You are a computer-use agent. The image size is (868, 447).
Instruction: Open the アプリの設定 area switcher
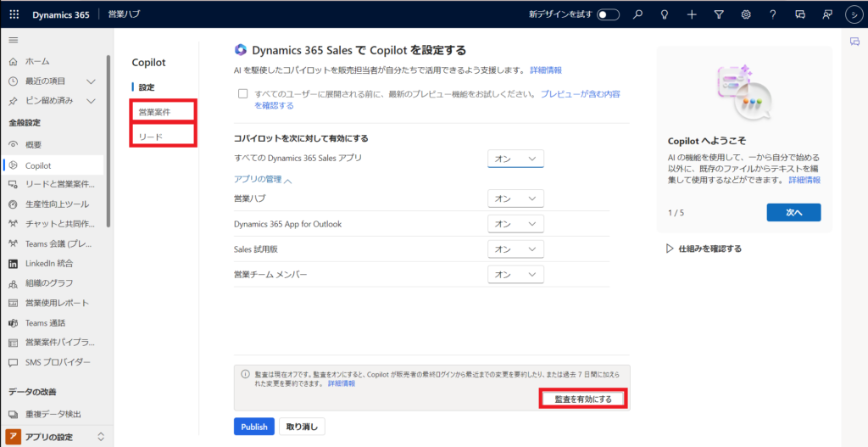click(55, 437)
